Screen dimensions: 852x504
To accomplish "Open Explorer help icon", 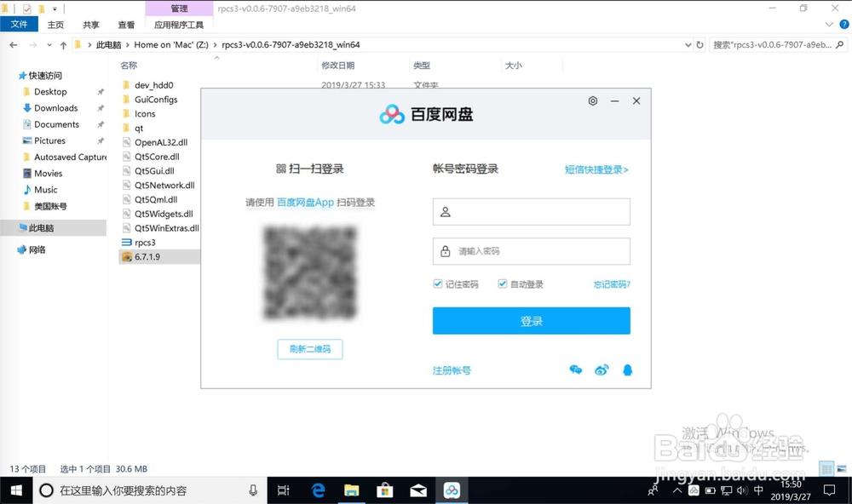I will (844, 25).
